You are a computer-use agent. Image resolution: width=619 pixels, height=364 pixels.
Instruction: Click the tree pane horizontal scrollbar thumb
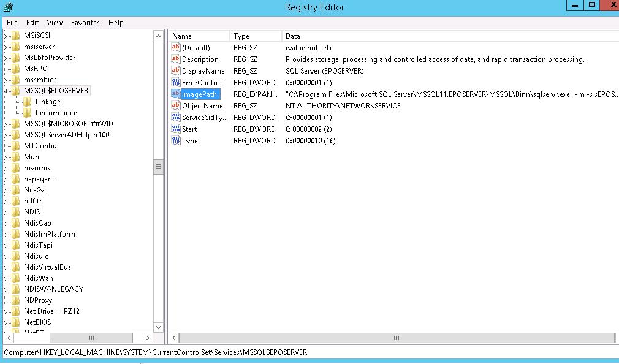(x=91, y=338)
